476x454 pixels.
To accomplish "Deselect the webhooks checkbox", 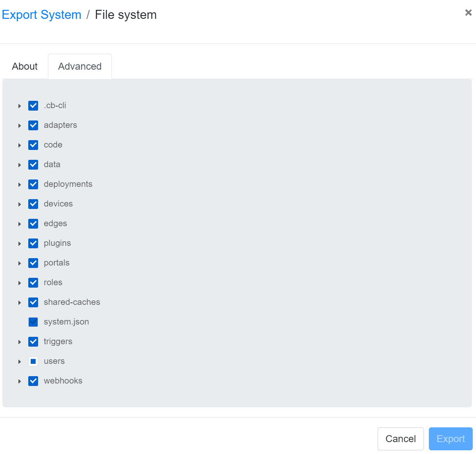I will click(x=33, y=381).
